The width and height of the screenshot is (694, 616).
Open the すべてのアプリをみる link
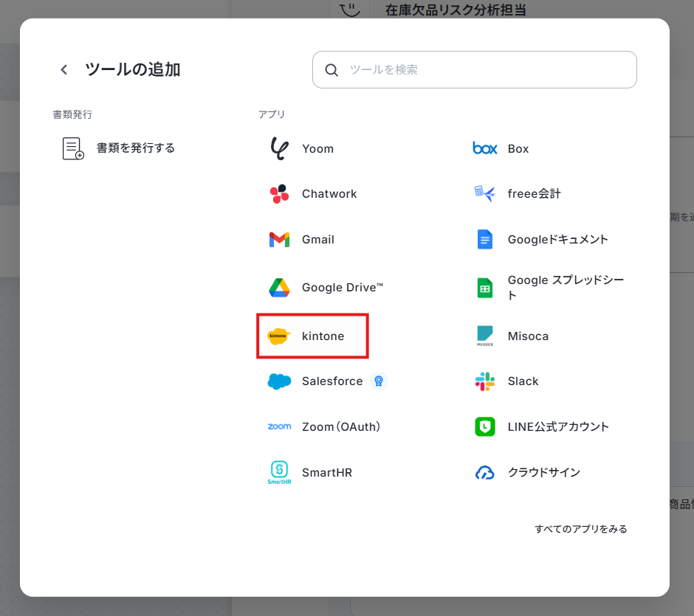pos(580,529)
